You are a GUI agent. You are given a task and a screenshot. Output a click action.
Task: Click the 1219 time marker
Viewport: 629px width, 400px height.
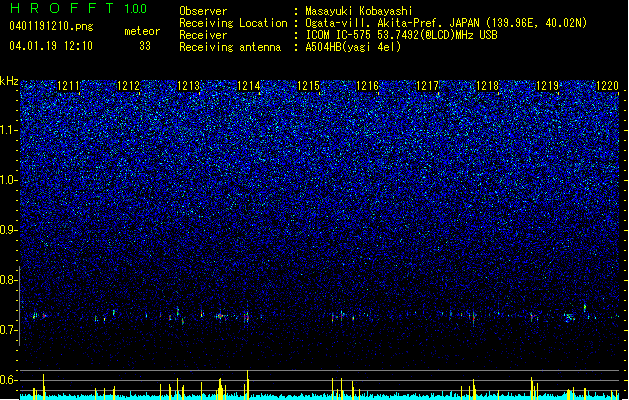pyautogui.click(x=548, y=86)
